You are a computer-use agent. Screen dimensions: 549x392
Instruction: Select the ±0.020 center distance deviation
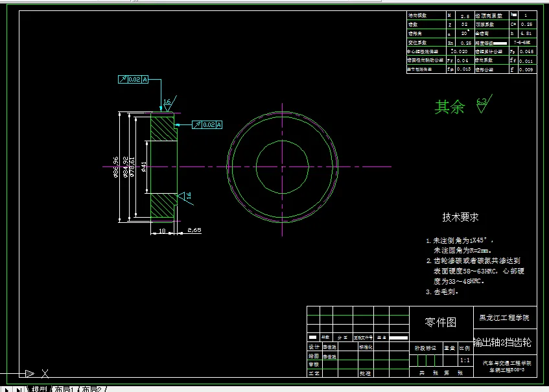click(460, 51)
